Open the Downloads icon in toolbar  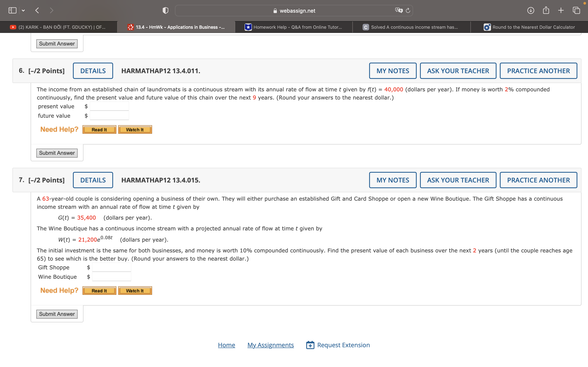point(531,10)
